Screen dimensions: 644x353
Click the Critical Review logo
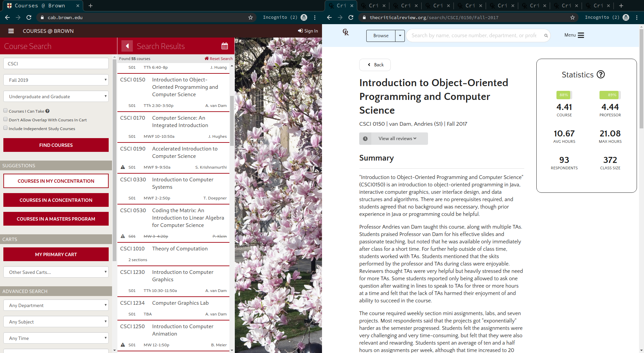(x=346, y=32)
